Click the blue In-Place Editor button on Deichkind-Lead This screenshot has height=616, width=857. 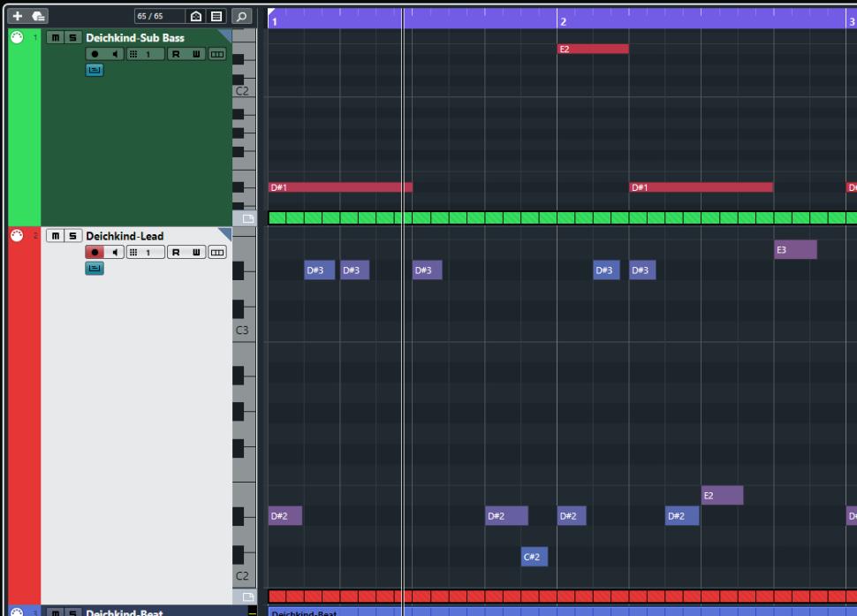[95, 268]
